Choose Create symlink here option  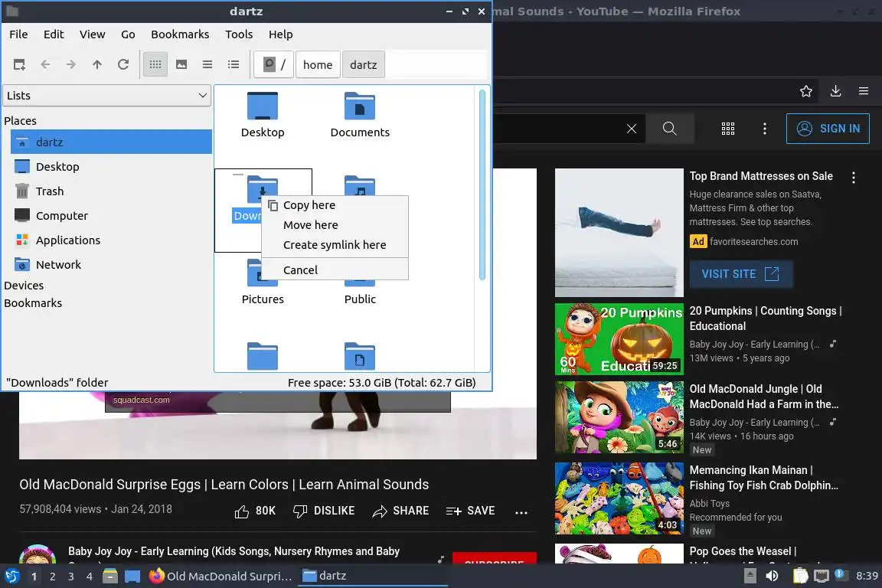pos(335,245)
